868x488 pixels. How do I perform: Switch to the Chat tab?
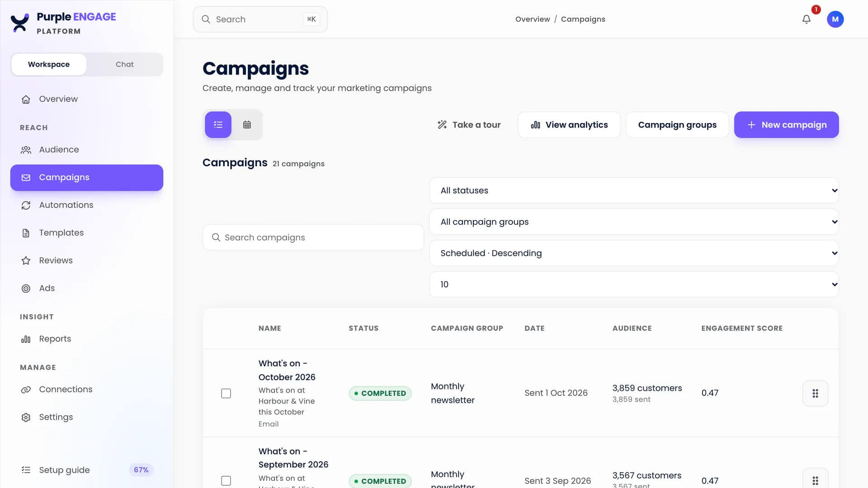click(124, 64)
